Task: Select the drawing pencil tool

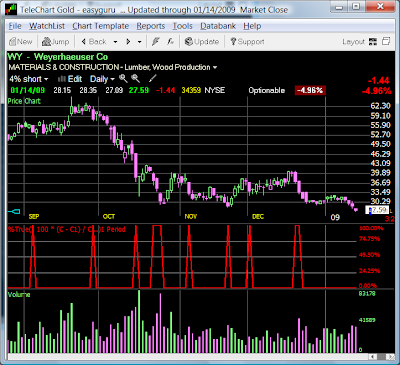Action: (x=152, y=79)
